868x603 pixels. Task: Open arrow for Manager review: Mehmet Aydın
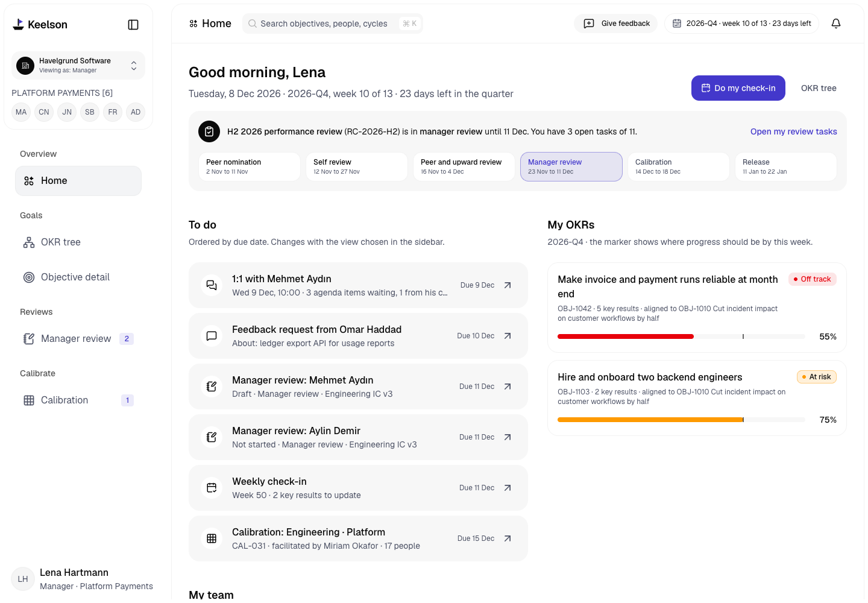click(508, 387)
